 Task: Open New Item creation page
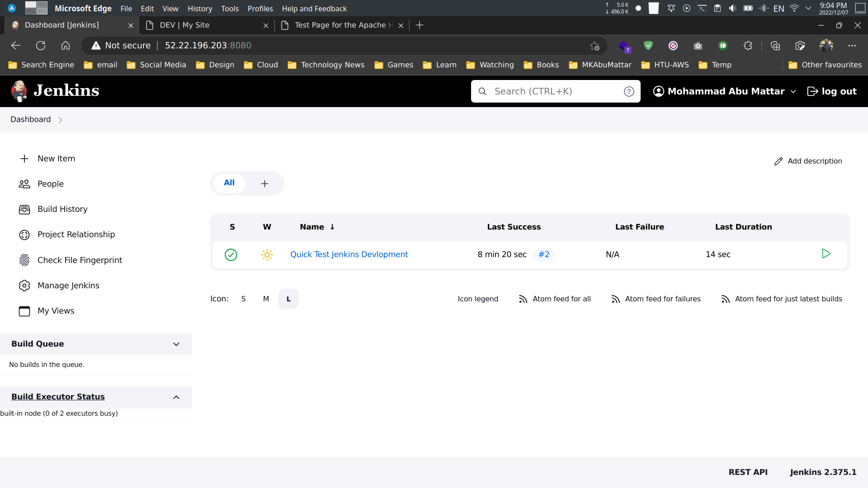pyautogui.click(x=56, y=158)
